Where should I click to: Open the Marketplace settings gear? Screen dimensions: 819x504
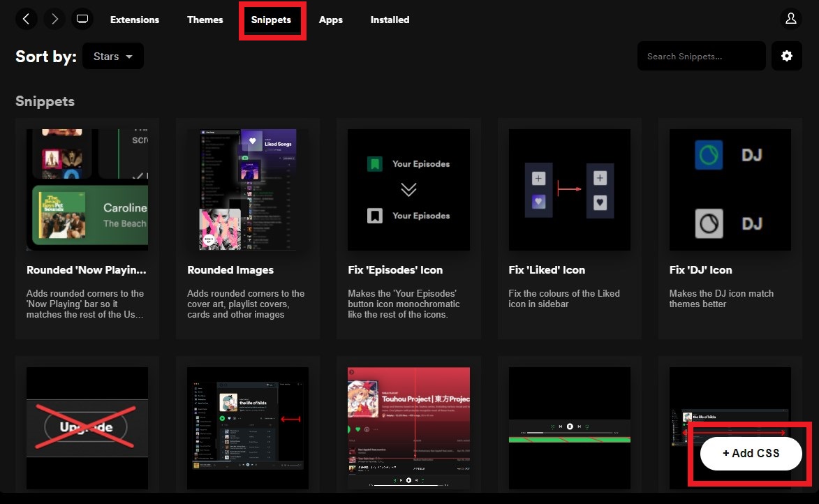click(x=787, y=56)
